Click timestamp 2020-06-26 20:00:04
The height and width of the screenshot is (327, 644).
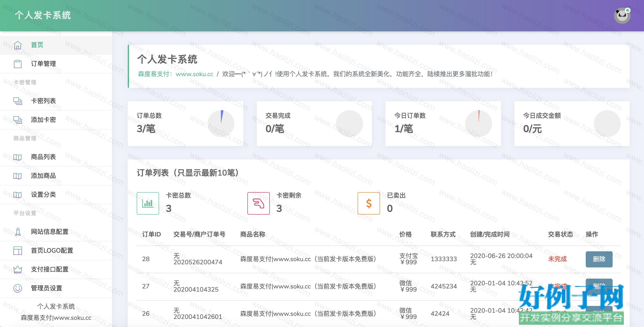[x=501, y=256]
